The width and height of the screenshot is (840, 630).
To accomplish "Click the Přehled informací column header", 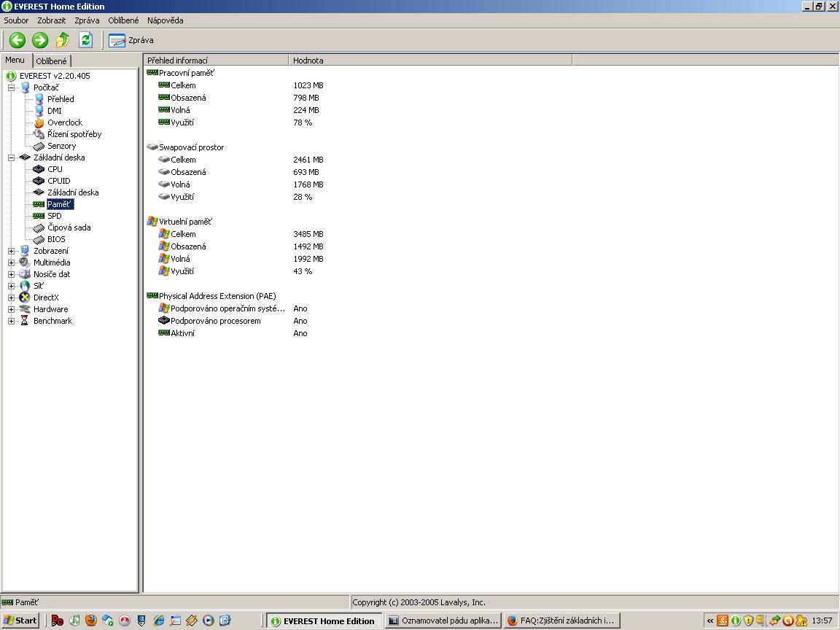I will point(217,61).
